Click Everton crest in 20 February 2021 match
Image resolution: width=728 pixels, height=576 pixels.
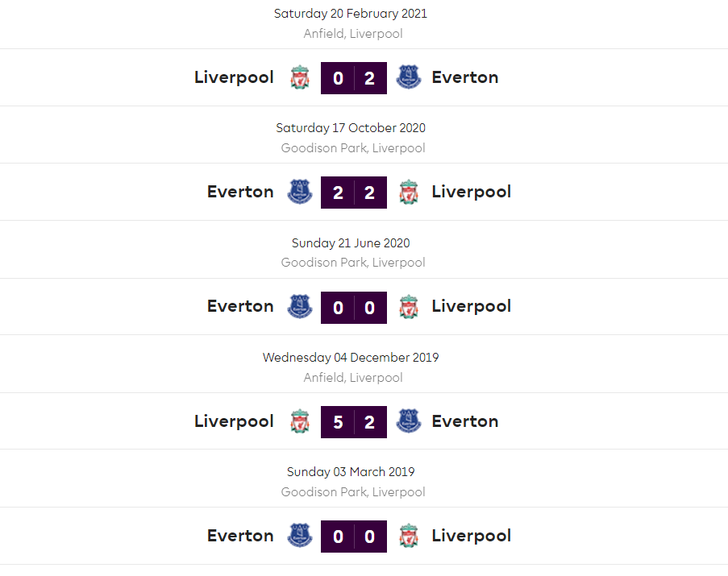point(409,77)
